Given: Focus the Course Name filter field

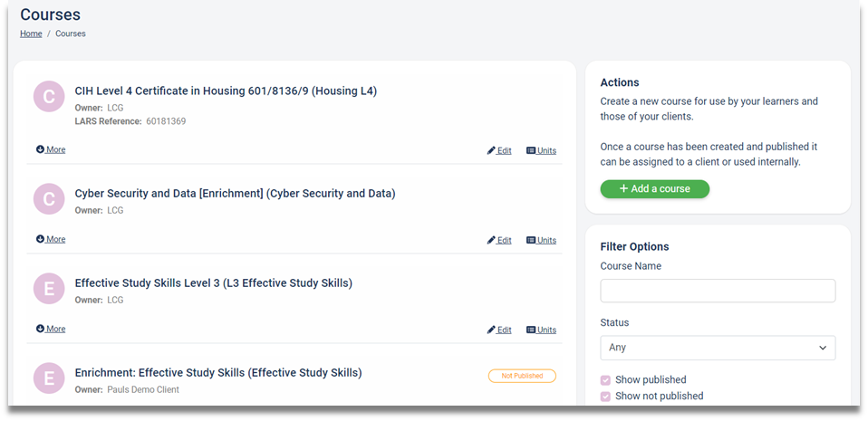Looking at the screenshot, I should 718,291.
